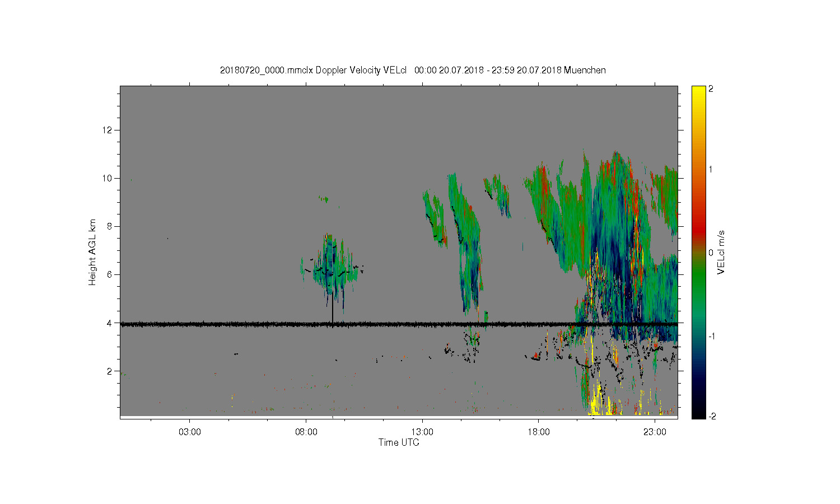Click the colorbar '-1' value label

(x=712, y=336)
